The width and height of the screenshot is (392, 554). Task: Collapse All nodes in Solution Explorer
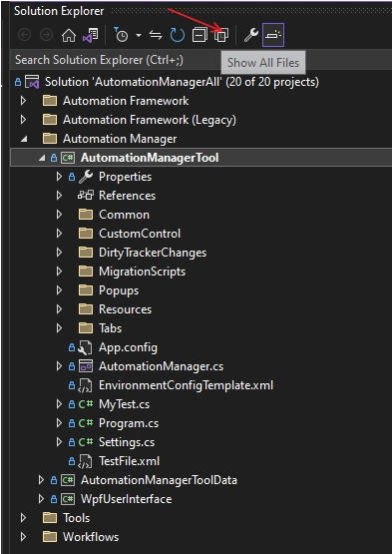[199, 35]
